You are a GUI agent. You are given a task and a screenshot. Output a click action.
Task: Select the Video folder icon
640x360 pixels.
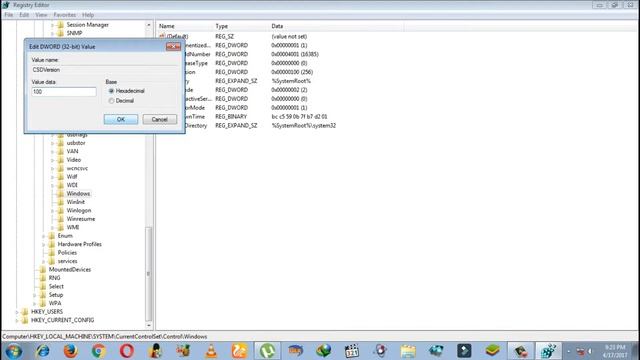(61, 160)
